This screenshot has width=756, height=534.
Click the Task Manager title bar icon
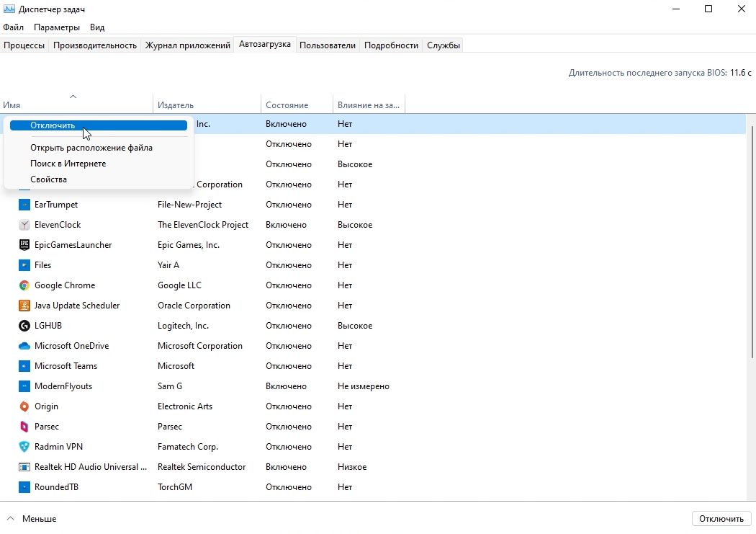point(9,9)
